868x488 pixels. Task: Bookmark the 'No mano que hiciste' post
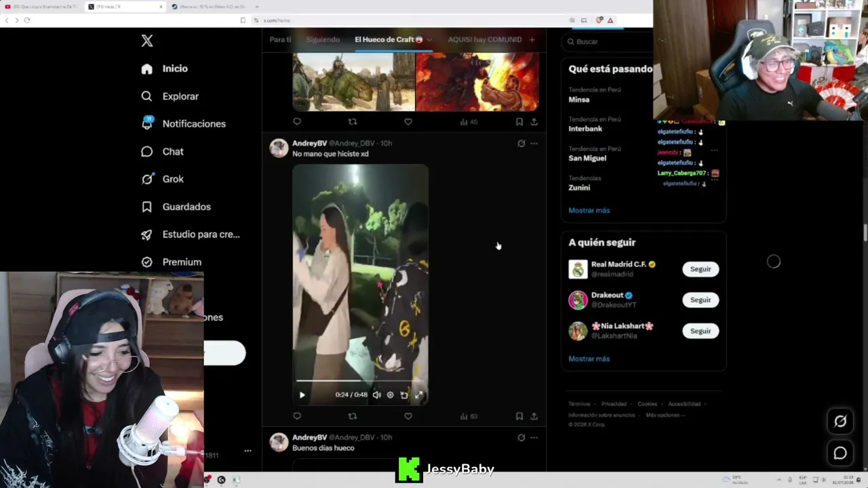(519, 416)
